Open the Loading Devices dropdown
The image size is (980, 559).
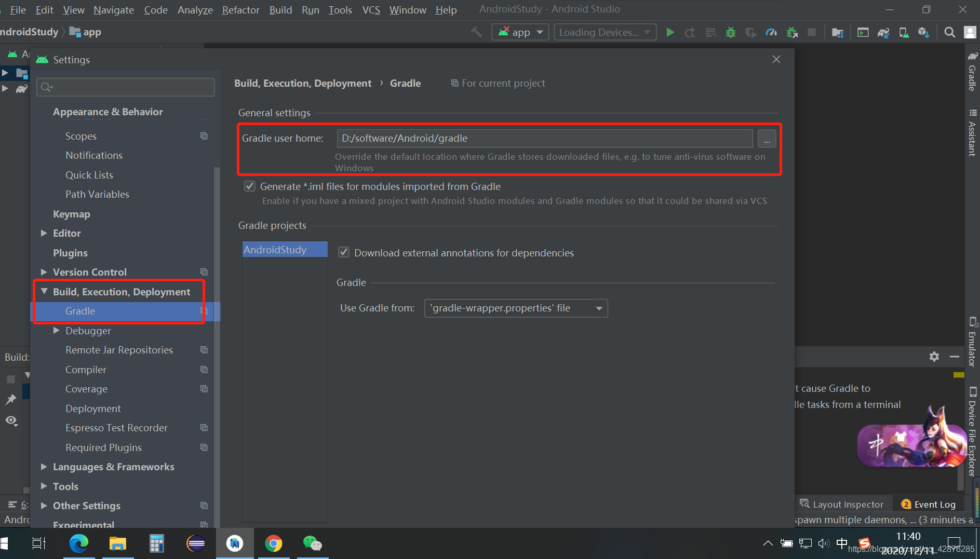[x=605, y=32]
